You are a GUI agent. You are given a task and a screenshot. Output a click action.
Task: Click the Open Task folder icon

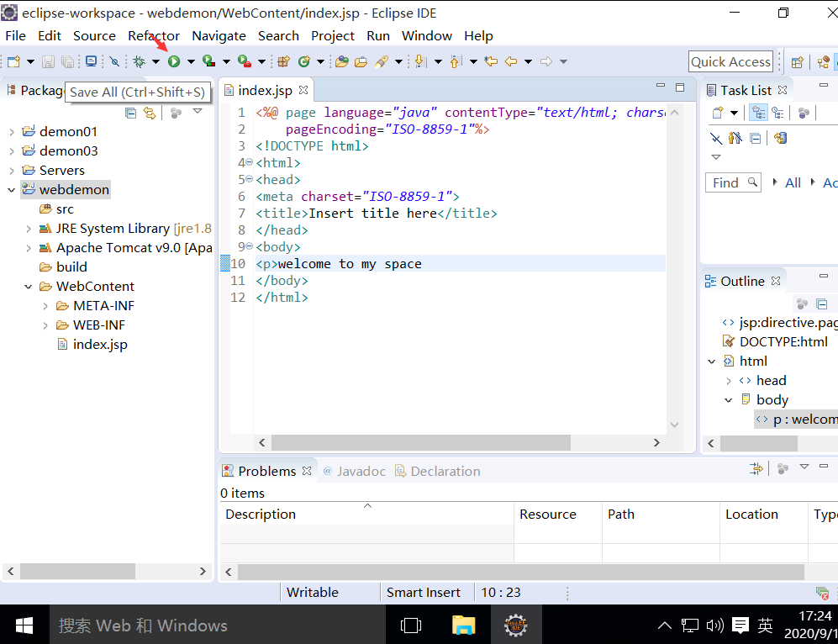click(x=361, y=61)
